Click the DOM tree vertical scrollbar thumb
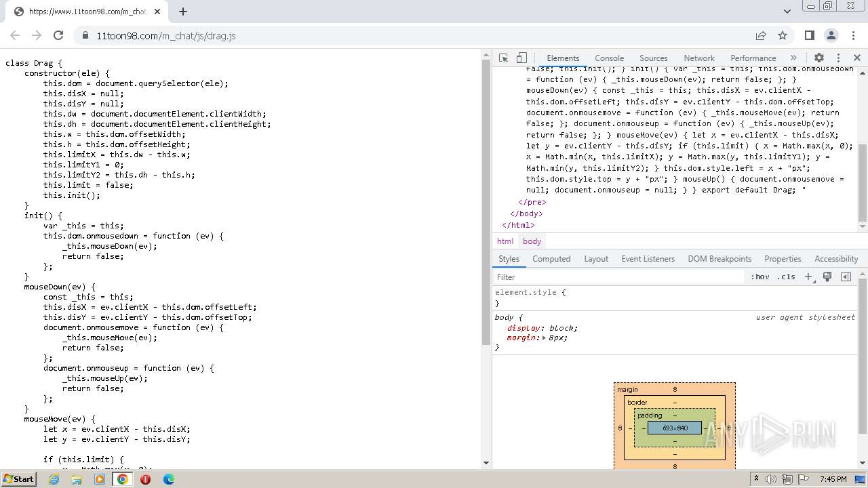868x488 pixels. pos(863,182)
